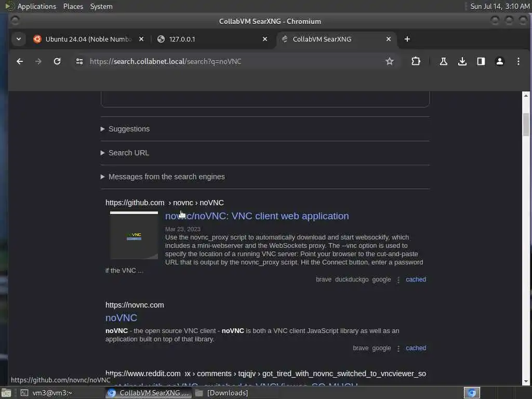Open cached version of novnc.com result

point(416,348)
